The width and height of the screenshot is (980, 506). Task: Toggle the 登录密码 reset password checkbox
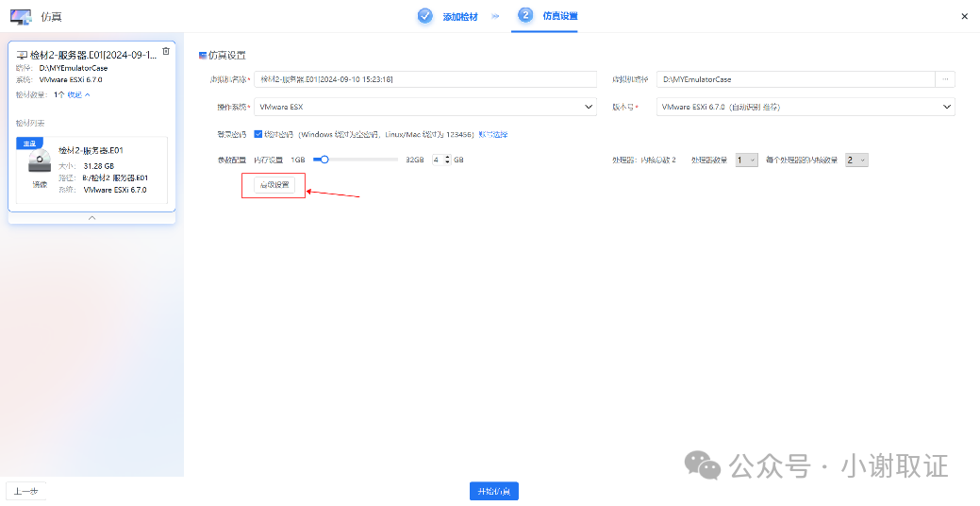tap(258, 134)
